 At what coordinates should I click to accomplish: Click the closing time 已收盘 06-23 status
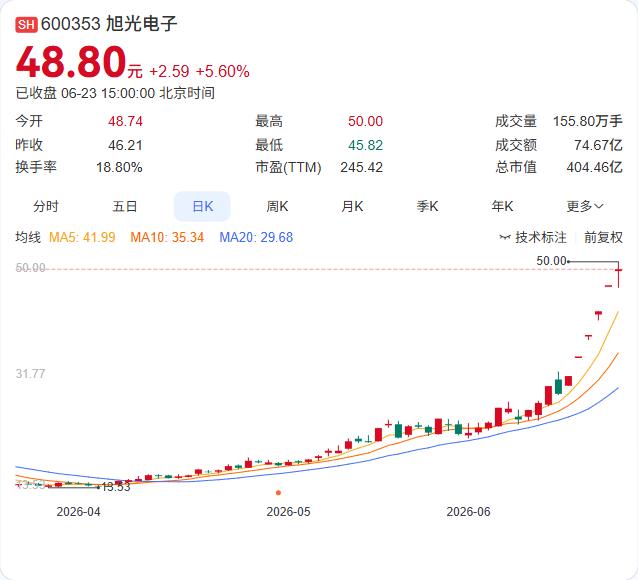click(115, 93)
